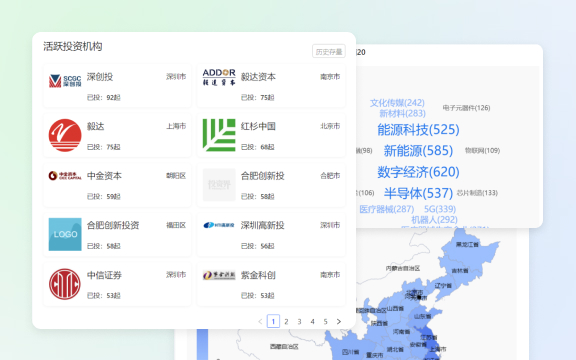Select page 4 in pagination
The image size is (576, 360).
click(x=312, y=322)
